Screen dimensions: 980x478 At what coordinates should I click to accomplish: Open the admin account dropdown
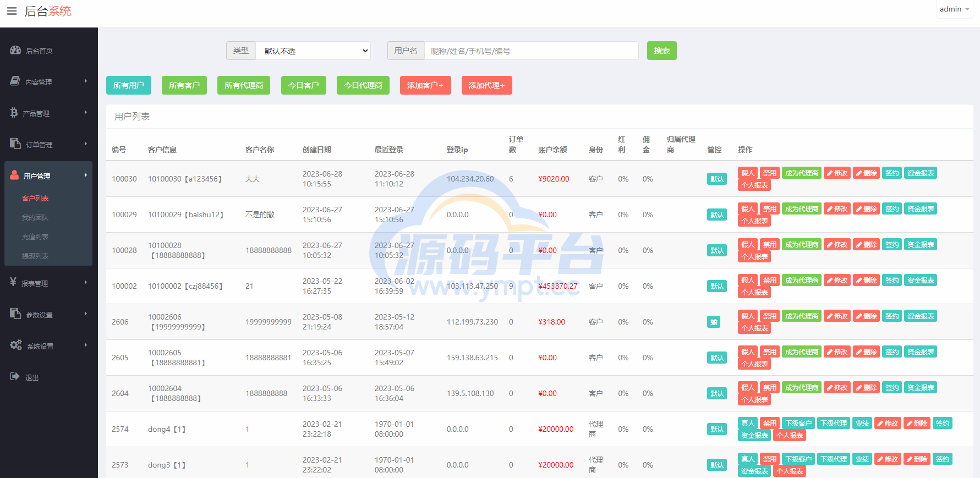click(x=954, y=9)
